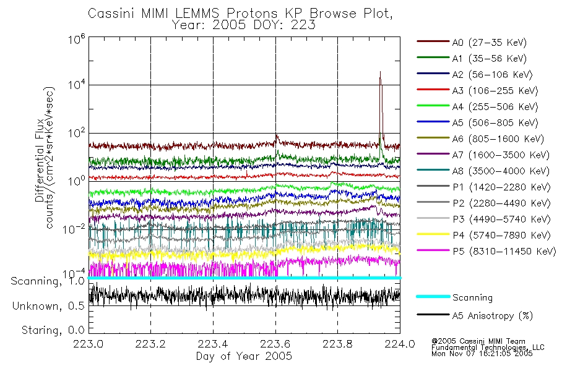Click the @2005 Cassini MIMI Team credit

[x=478, y=341]
